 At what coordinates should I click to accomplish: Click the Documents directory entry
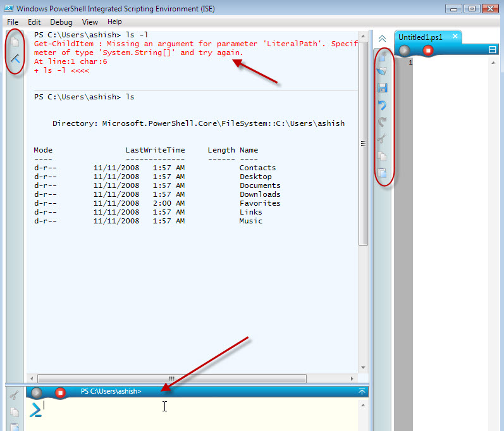[x=260, y=185]
